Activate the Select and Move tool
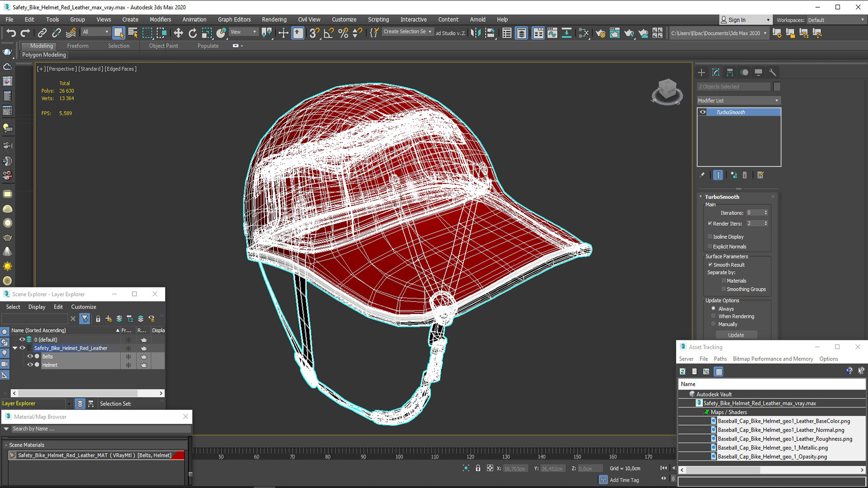868x488 pixels. (178, 33)
